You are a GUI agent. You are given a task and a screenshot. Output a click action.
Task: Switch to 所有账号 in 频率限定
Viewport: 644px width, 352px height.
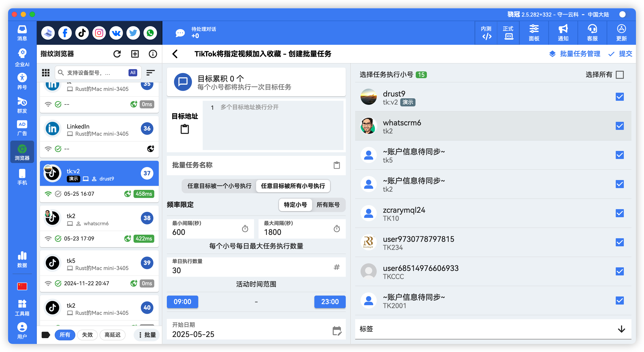pyautogui.click(x=328, y=205)
